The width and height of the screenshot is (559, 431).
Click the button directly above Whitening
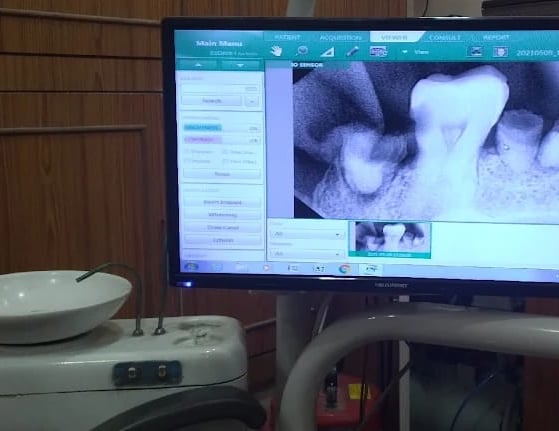222,202
